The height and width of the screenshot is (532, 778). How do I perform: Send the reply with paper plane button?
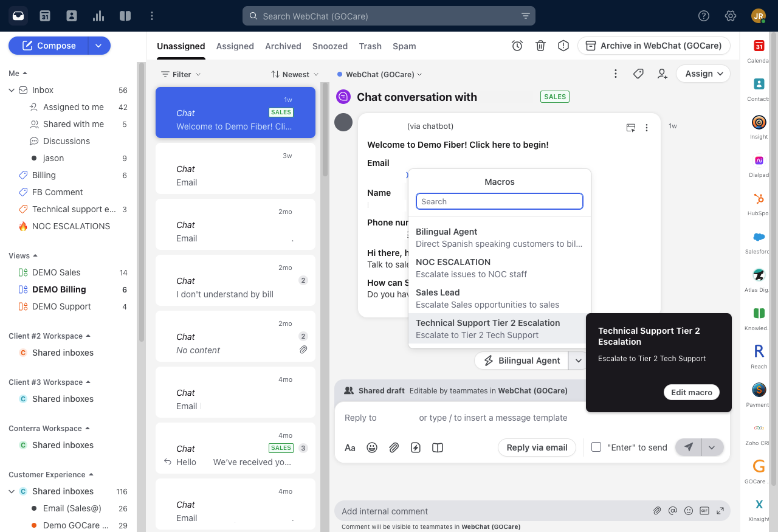[x=688, y=447]
